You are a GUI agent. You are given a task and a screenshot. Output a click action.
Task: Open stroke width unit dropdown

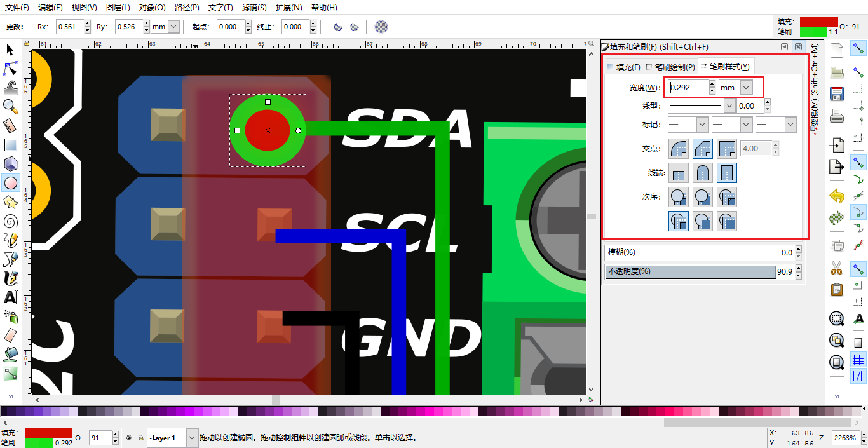(747, 88)
